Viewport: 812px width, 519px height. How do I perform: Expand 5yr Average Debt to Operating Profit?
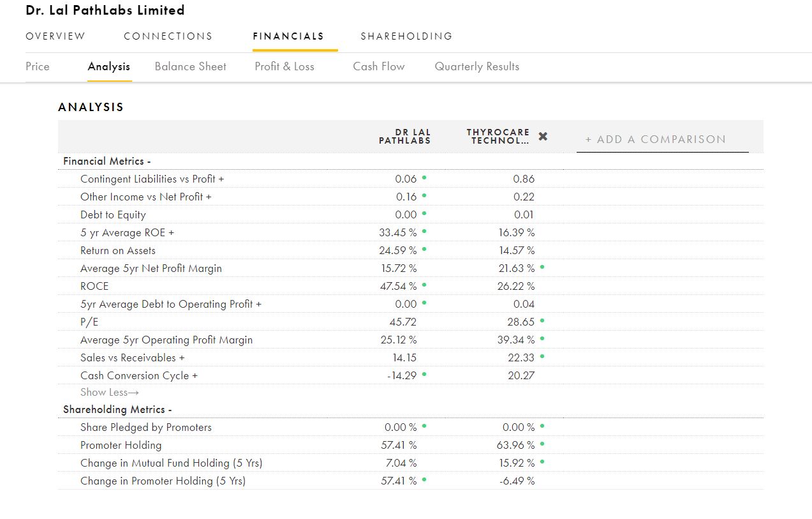click(x=170, y=305)
